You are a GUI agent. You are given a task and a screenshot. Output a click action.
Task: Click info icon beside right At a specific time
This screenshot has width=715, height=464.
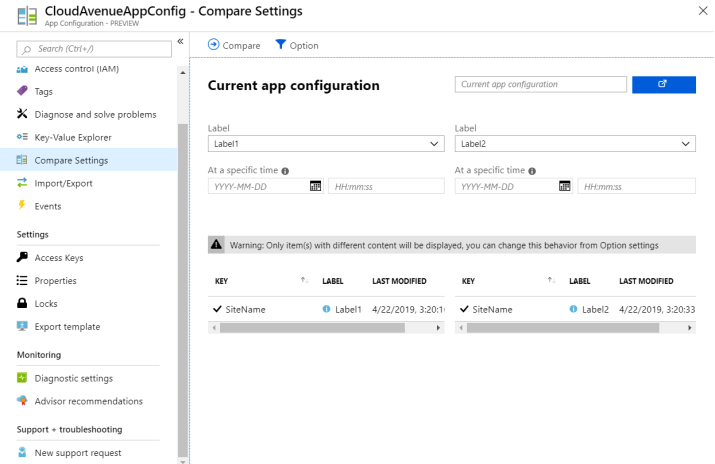532,171
